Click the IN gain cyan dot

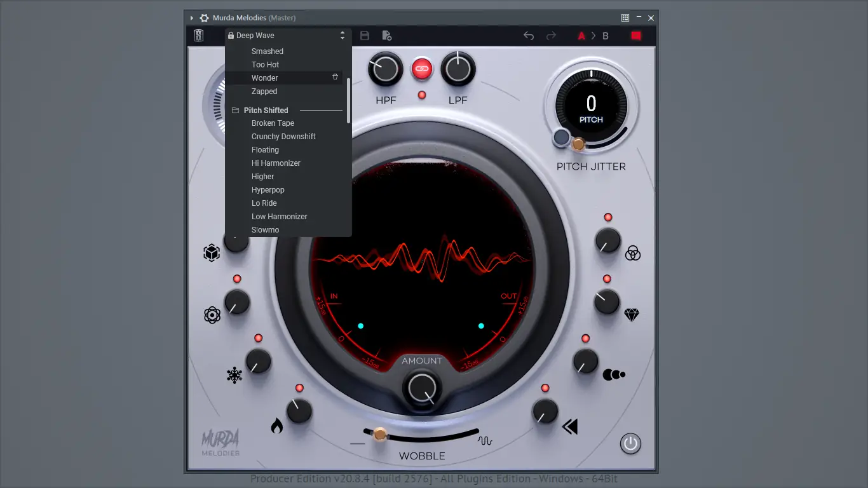click(360, 326)
